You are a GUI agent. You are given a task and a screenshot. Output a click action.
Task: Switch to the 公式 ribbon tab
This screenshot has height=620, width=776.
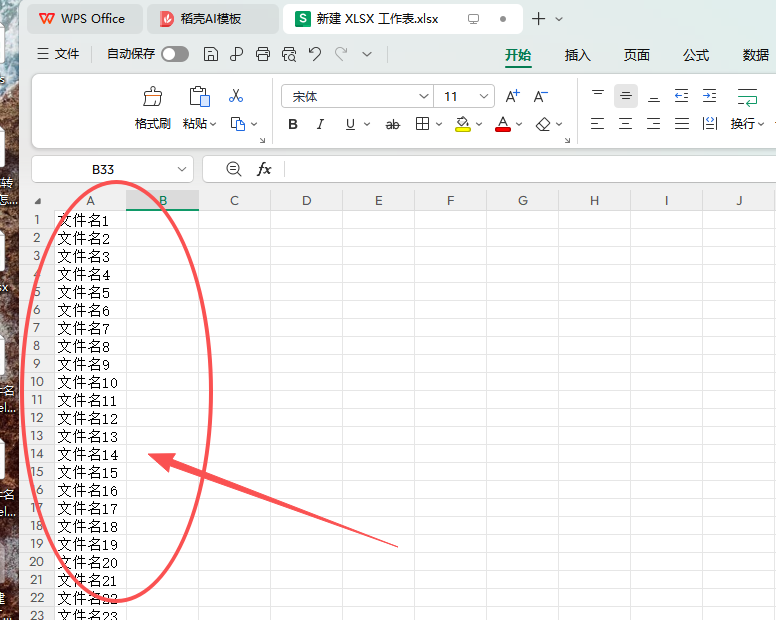click(696, 55)
